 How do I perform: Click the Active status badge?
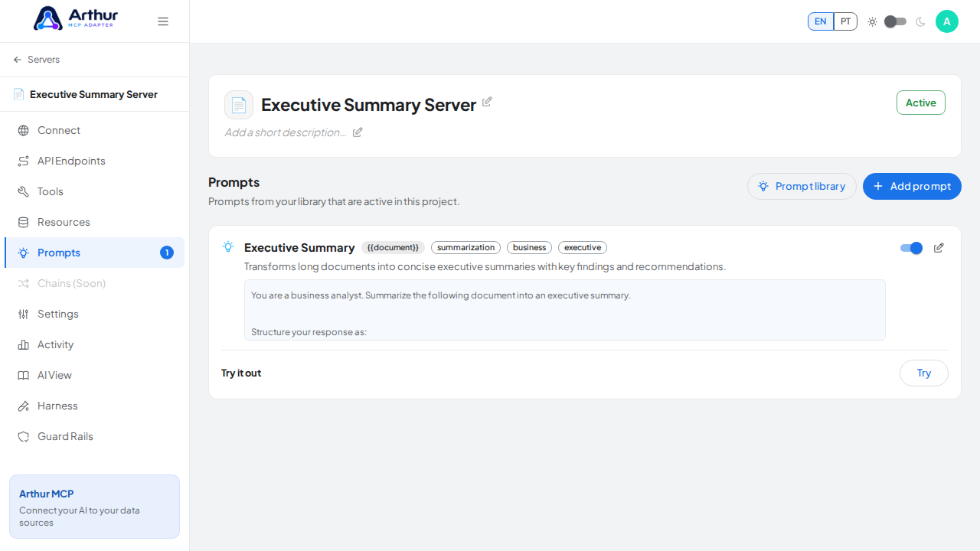(x=921, y=103)
